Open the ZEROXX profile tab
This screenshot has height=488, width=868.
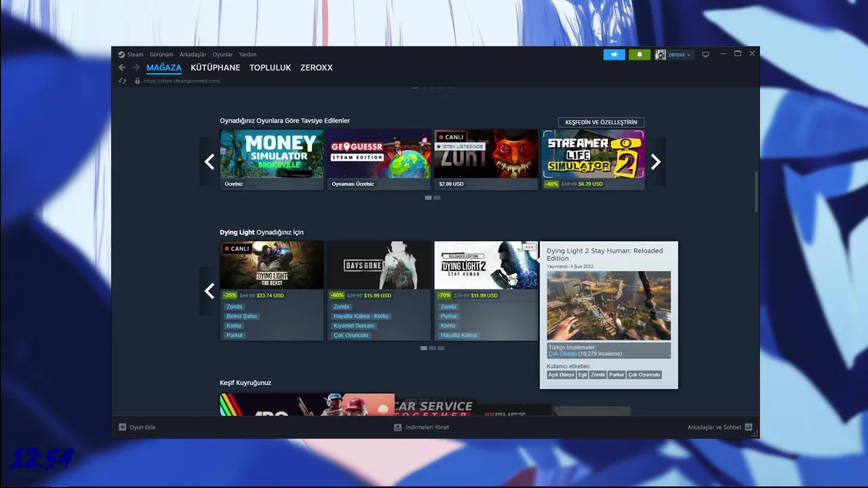tap(316, 68)
